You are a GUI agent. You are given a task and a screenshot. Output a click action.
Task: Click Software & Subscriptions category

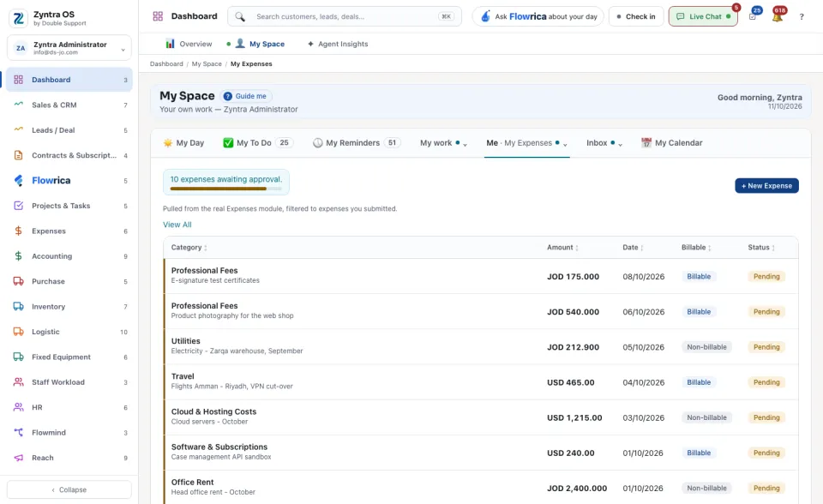click(219, 447)
